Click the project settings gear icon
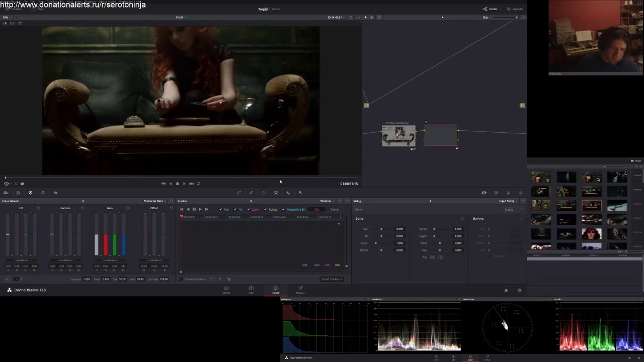 [520, 290]
